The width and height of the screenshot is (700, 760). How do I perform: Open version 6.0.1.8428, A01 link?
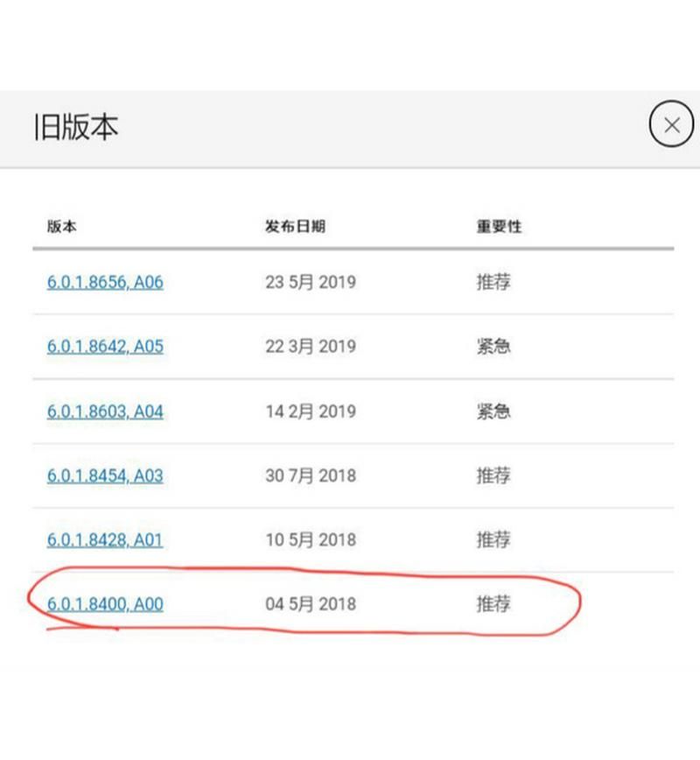point(105,540)
